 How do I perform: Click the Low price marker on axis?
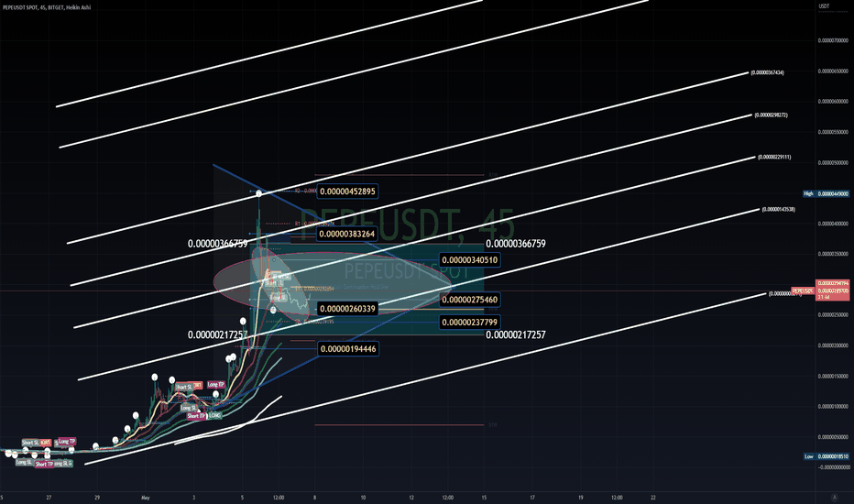point(827,456)
